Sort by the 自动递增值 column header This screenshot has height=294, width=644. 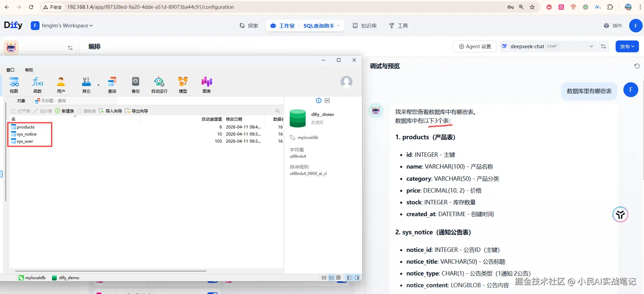click(212, 119)
